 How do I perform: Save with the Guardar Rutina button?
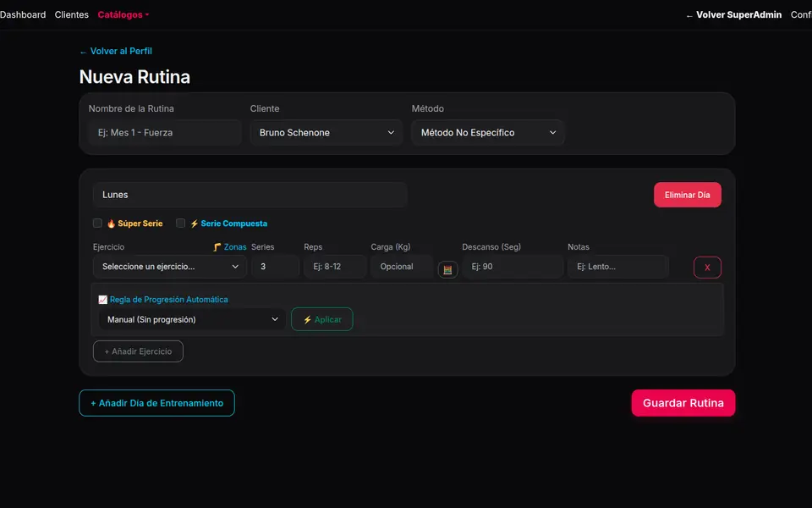[x=683, y=403]
